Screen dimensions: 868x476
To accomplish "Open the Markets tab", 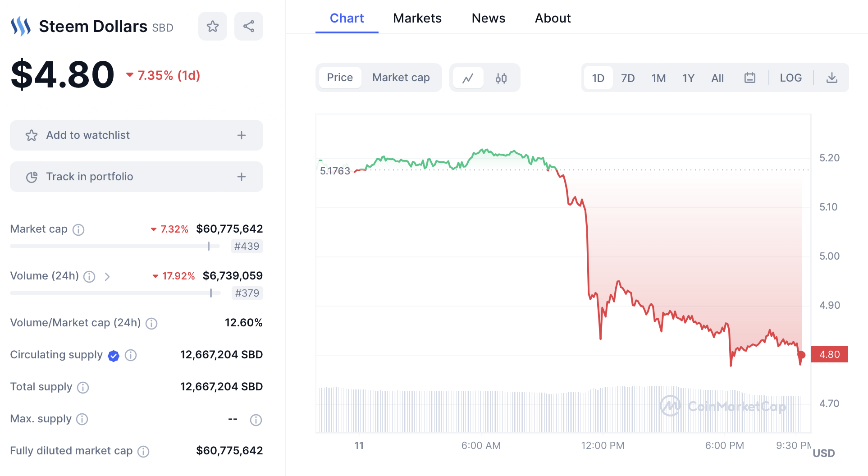I will (417, 18).
